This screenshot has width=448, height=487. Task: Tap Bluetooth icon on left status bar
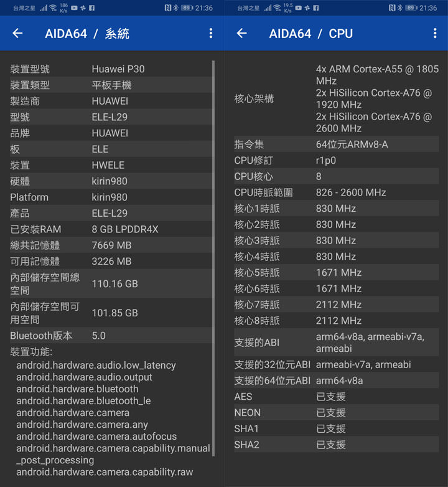[175, 7]
